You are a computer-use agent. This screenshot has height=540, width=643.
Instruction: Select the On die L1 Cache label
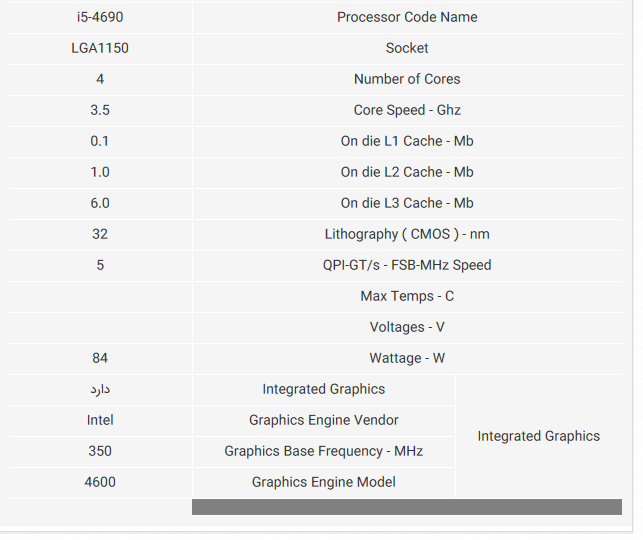(407, 141)
